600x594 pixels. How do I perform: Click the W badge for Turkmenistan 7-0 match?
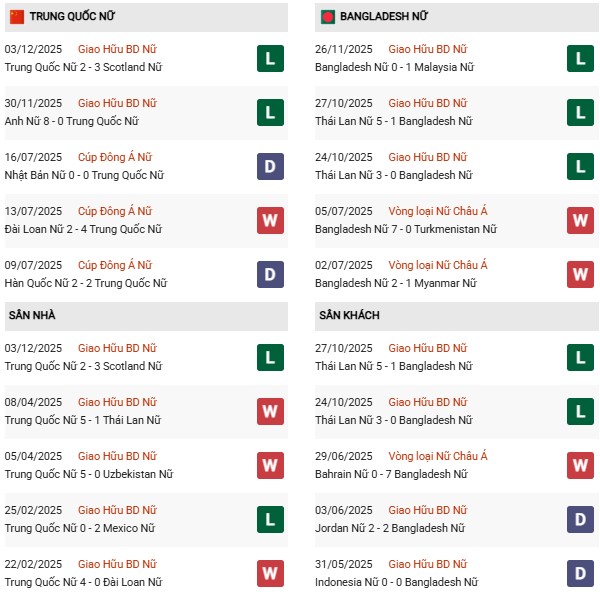point(580,220)
